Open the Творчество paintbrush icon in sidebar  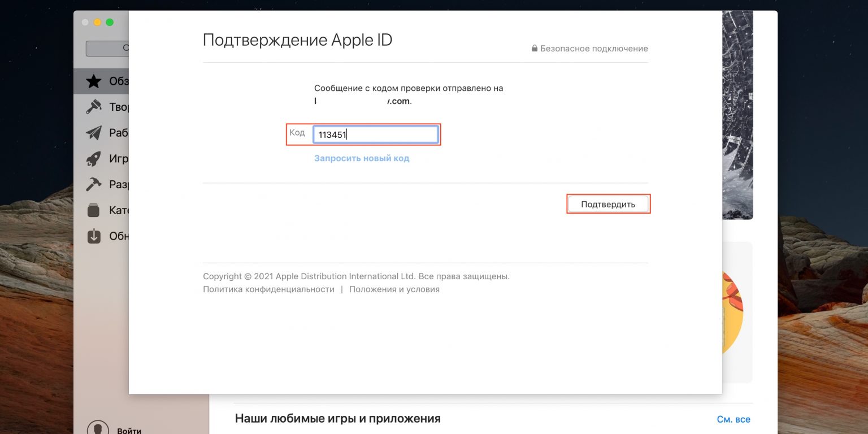click(x=94, y=107)
